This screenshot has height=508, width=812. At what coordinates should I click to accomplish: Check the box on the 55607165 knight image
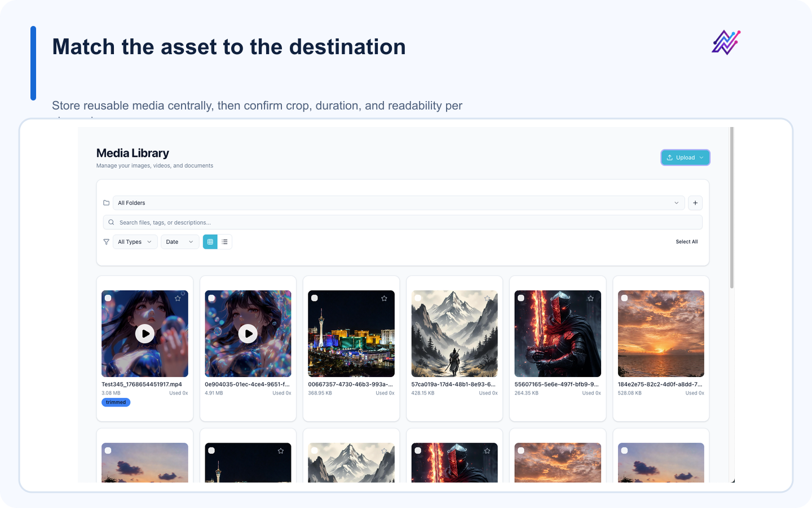(521, 298)
